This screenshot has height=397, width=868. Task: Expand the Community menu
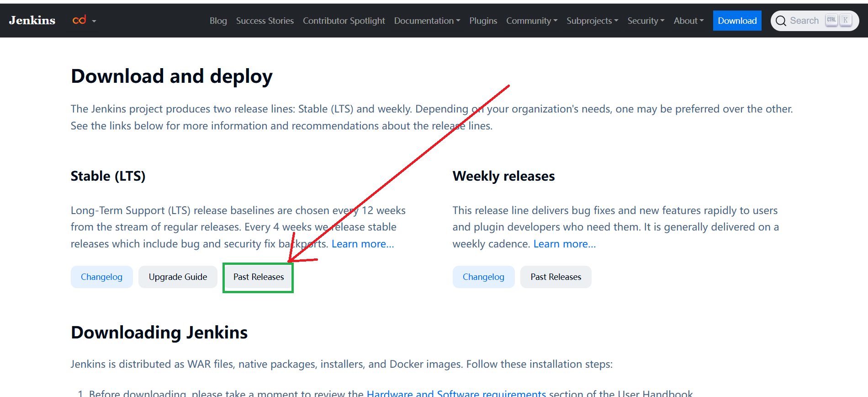click(532, 21)
